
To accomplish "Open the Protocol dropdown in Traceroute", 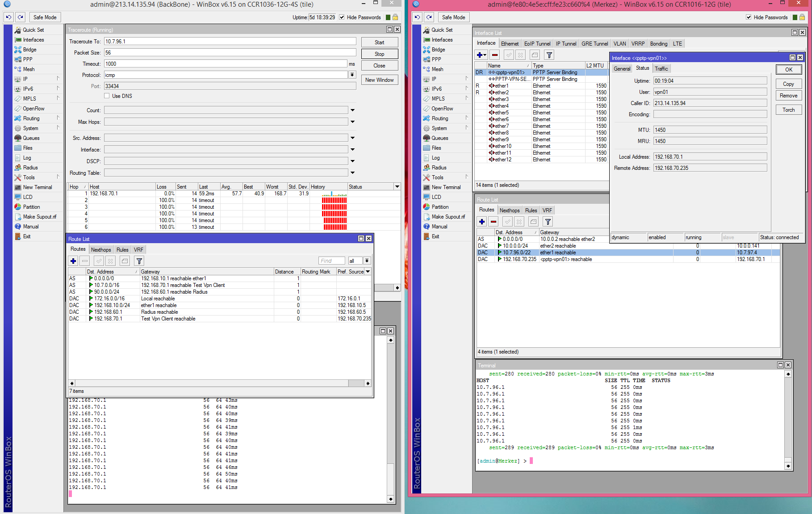I will 352,75.
